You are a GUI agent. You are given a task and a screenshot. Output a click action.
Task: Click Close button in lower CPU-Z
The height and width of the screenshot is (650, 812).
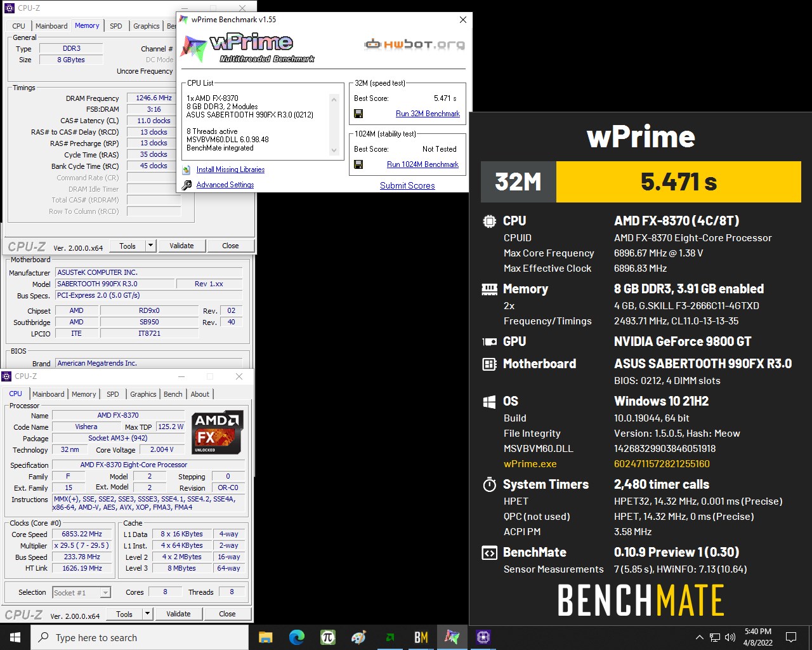pos(227,614)
